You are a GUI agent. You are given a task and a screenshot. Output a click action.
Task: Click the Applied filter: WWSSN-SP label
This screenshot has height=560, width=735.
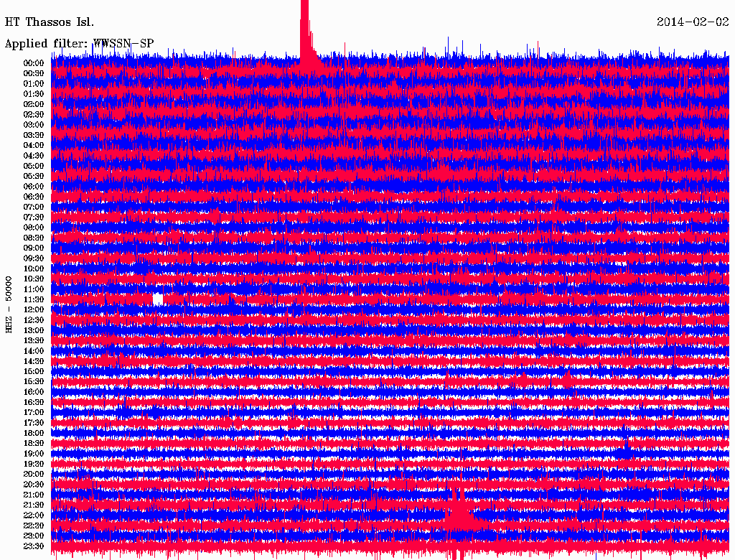coord(79,44)
